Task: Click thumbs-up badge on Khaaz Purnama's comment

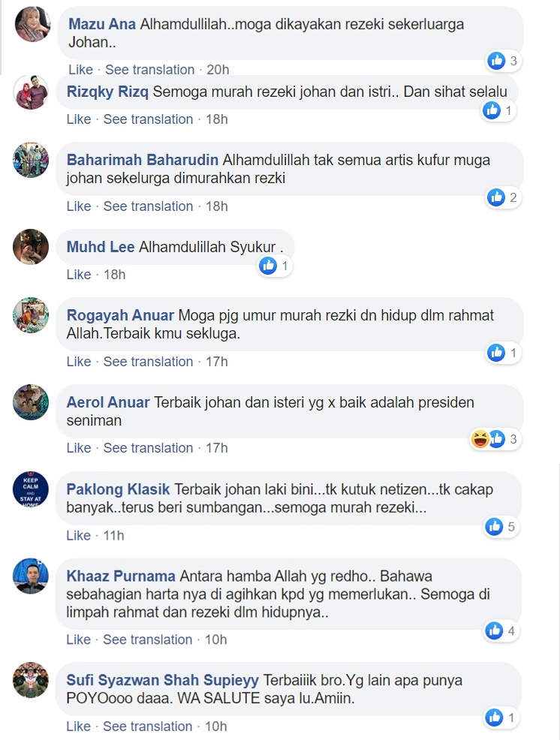Action: [494, 630]
